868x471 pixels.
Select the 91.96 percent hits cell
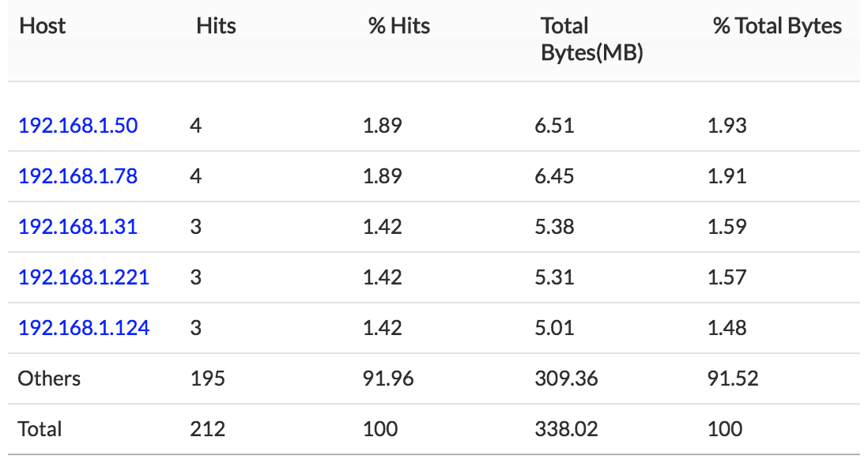[x=388, y=379]
